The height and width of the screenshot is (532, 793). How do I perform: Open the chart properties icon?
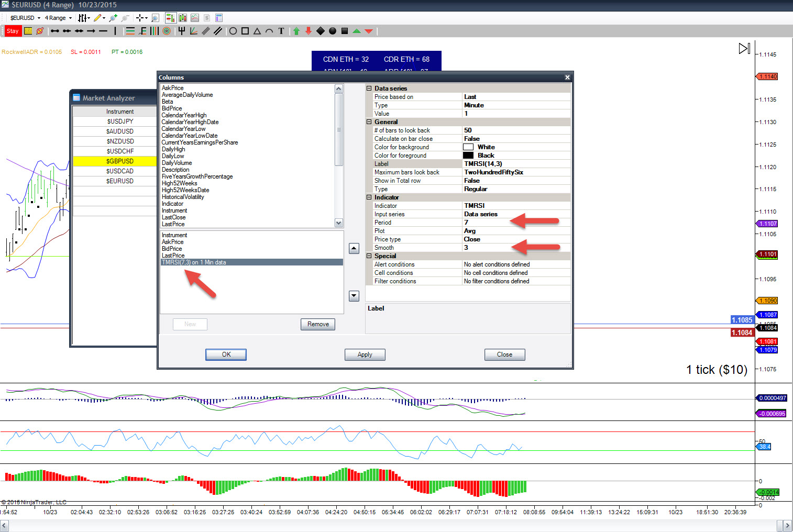[219, 18]
